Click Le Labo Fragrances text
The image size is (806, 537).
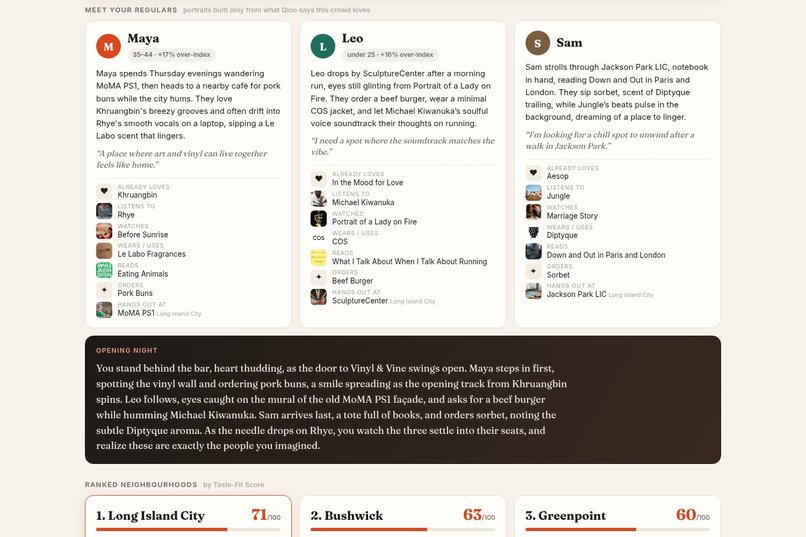pos(152,254)
